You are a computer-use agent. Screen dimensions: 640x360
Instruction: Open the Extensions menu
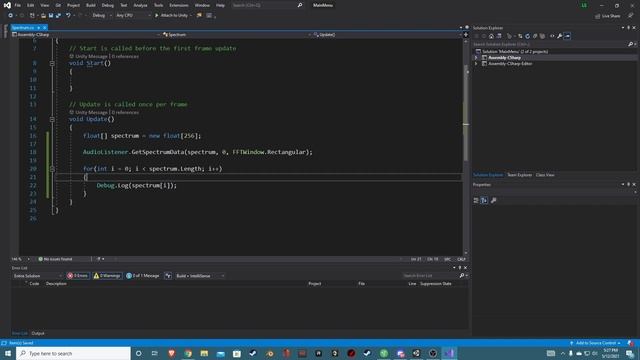(x=179, y=5)
